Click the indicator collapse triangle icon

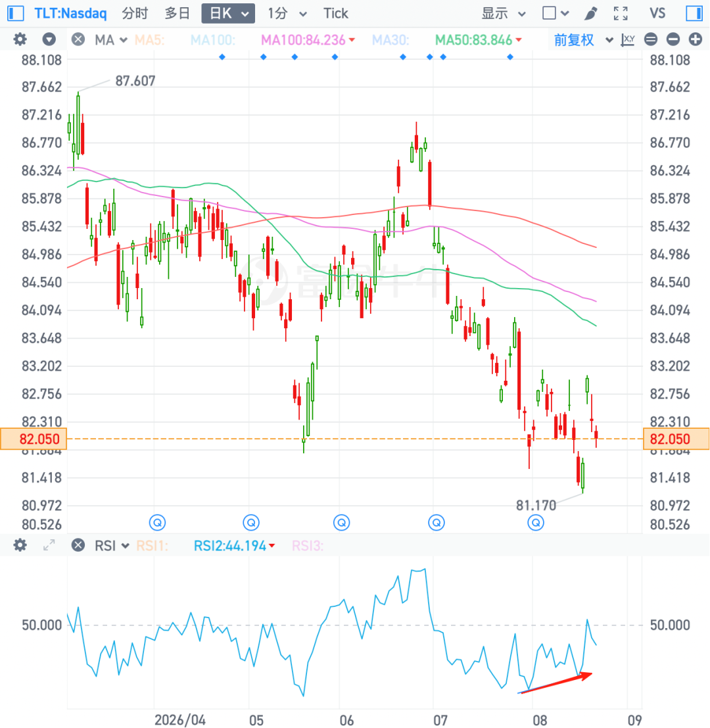[x=49, y=39]
